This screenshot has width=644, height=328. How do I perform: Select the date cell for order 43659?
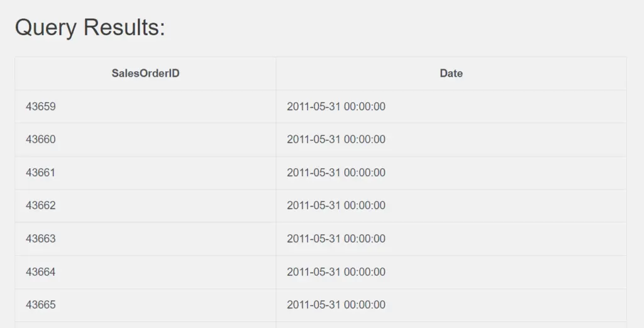[x=451, y=106]
